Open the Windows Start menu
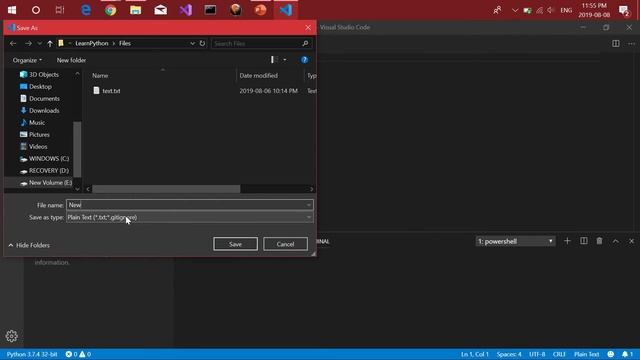640x360 pixels. pyautogui.click(x=12, y=10)
